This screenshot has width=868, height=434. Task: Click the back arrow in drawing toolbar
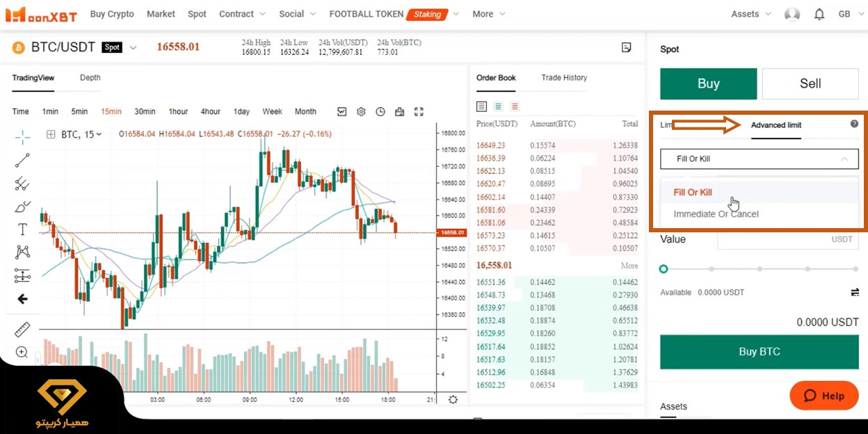pos(22,299)
